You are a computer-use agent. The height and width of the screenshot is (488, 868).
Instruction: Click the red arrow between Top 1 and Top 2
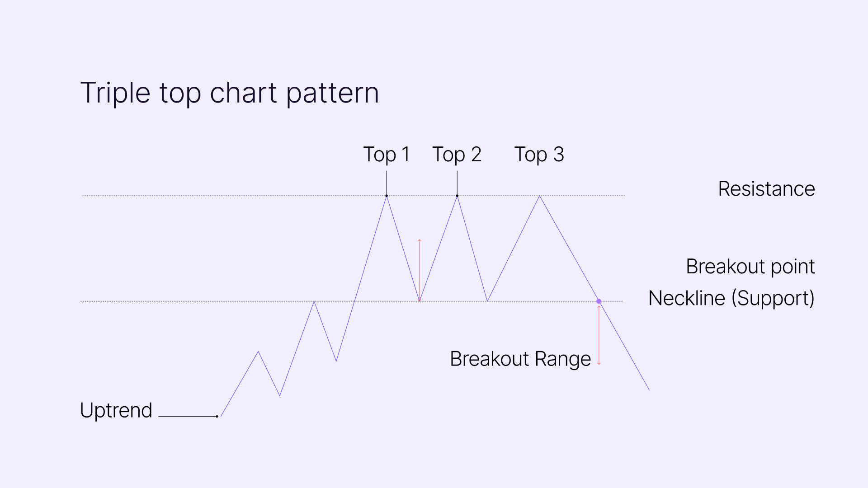pyautogui.click(x=420, y=270)
